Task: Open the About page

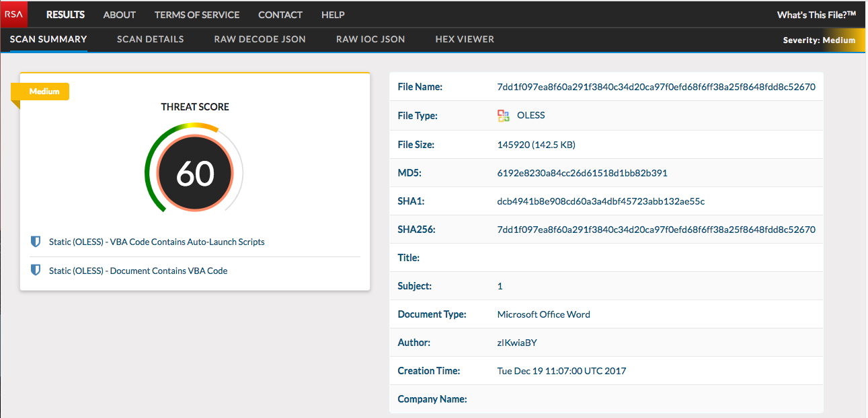Action: pyautogui.click(x=119, y=15)
